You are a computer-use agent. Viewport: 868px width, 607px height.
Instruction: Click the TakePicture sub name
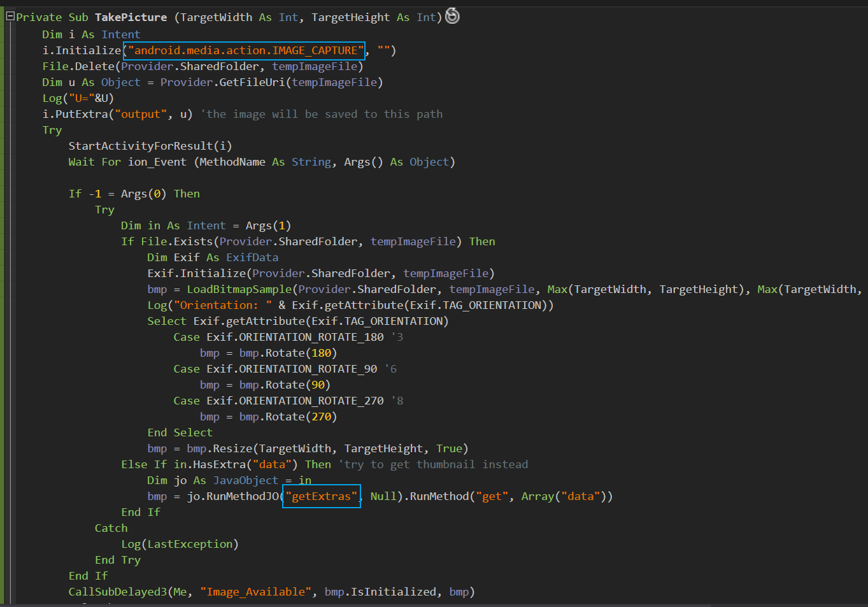click(131, 17)
